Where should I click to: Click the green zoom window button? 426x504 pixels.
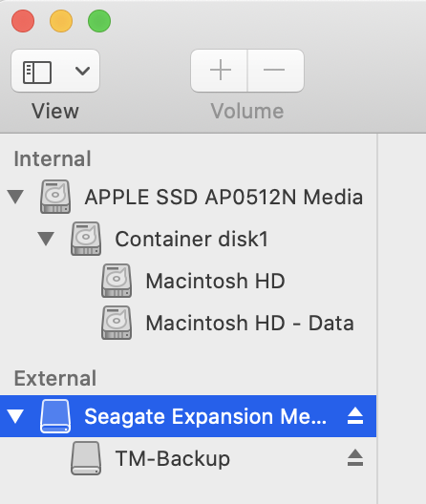click(99, 21)
